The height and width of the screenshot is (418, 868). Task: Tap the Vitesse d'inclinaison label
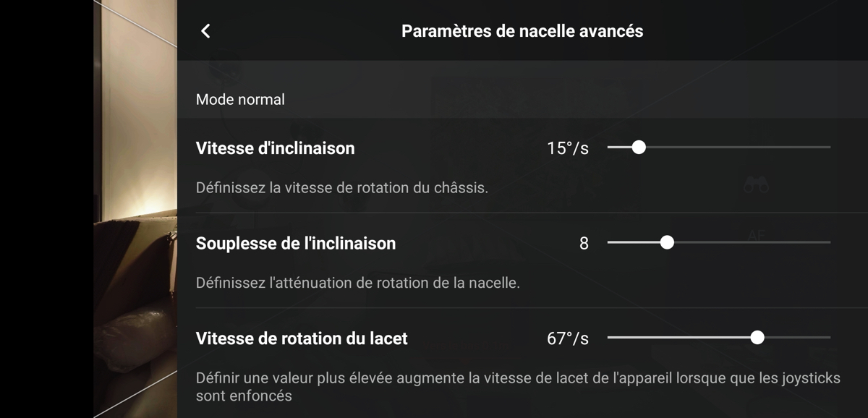[x=276, y=148]
